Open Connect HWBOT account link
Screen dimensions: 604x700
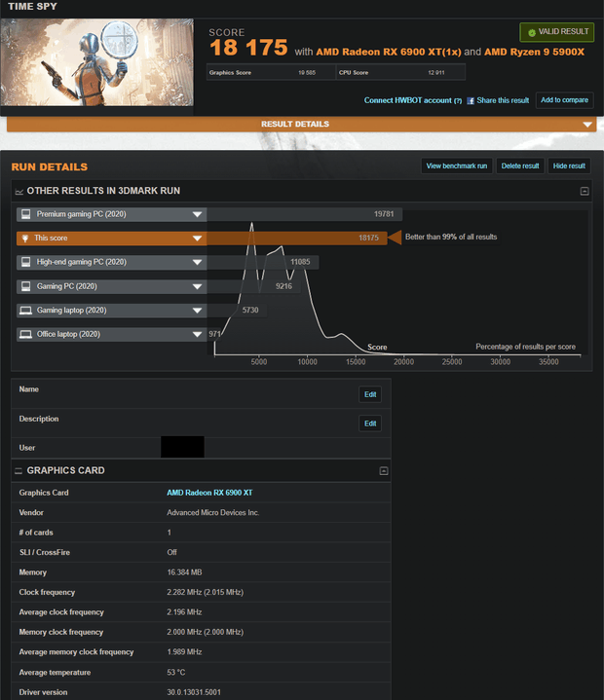(412, 100)
